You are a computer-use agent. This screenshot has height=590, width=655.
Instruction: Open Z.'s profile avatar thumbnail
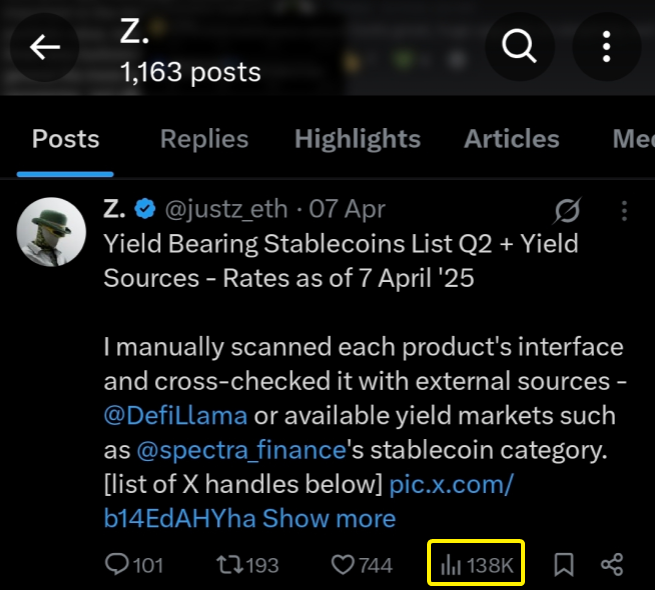point(50,230)
